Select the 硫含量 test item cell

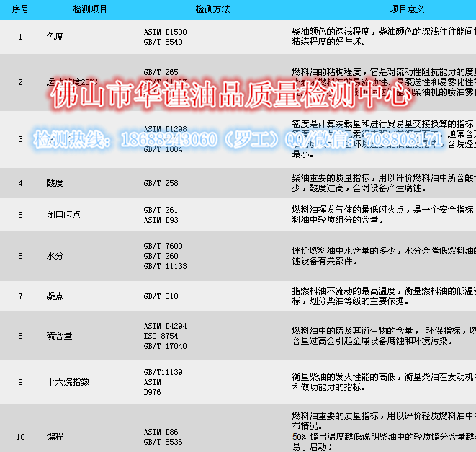click(x=59, y=336)
